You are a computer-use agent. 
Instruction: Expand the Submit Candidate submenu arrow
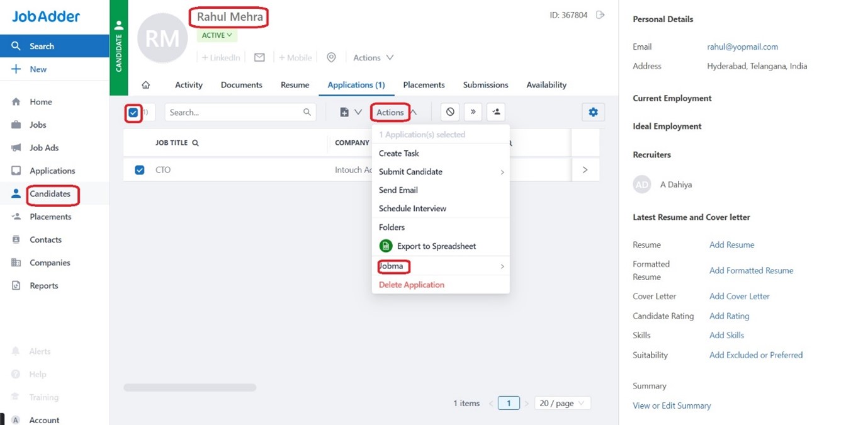point(502,172)
